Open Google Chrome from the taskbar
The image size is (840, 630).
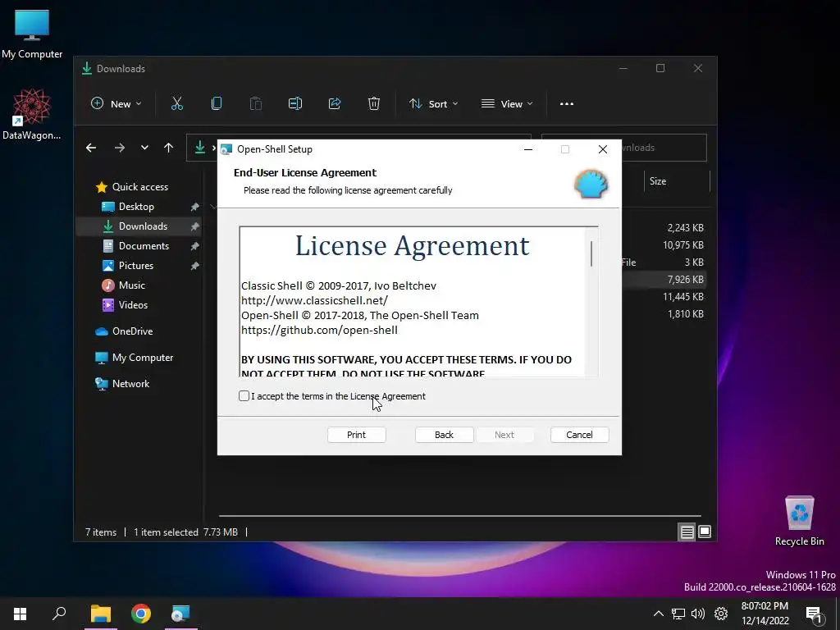coord(141,614)
